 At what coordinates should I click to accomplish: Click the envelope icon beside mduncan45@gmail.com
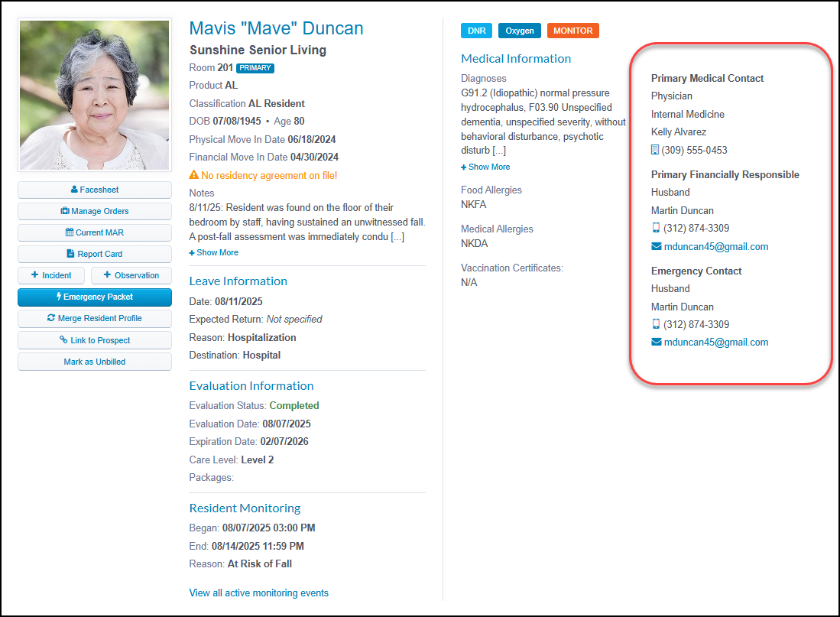[656, 246]
